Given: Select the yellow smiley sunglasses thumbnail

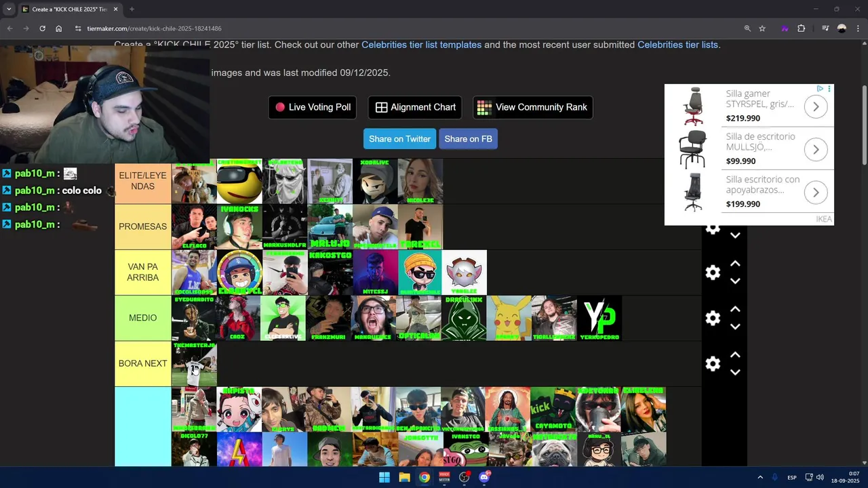Looking at the screenshot, I should pyautogui.click(x=239, y=181).
